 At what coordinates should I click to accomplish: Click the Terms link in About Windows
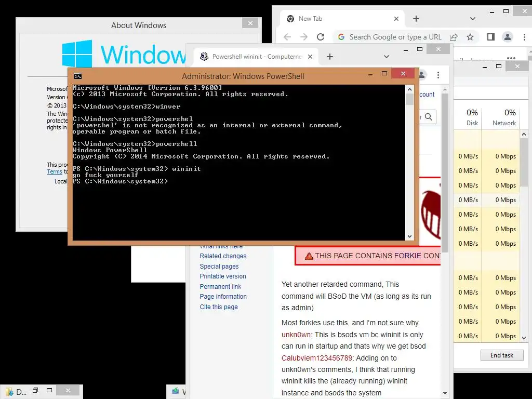[54, 171]
